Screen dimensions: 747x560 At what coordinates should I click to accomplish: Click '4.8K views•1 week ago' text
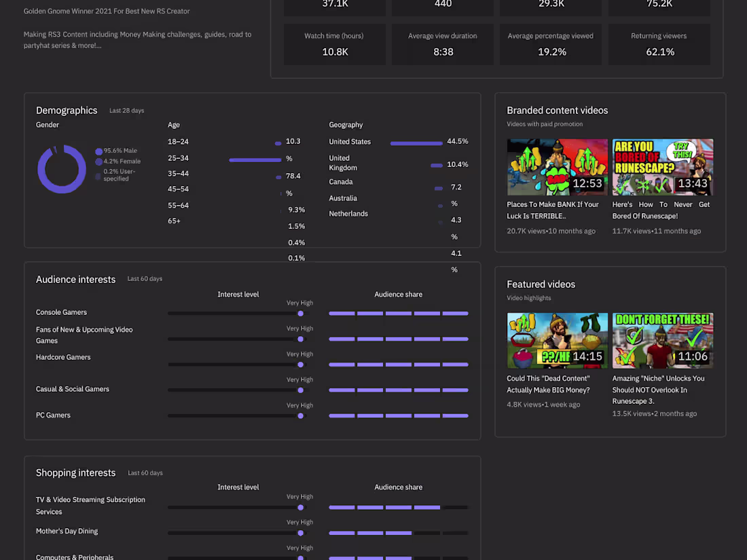tap(543, 405)
